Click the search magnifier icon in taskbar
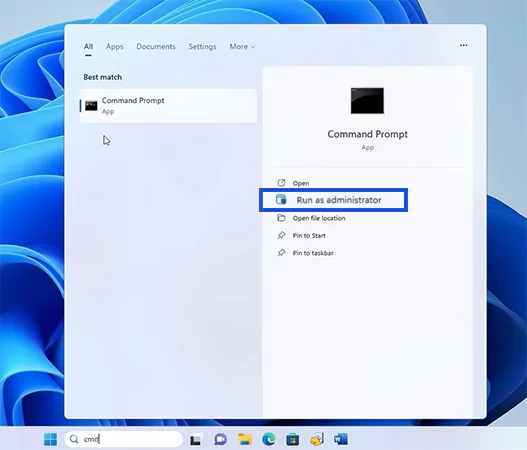 click(74, 439)
